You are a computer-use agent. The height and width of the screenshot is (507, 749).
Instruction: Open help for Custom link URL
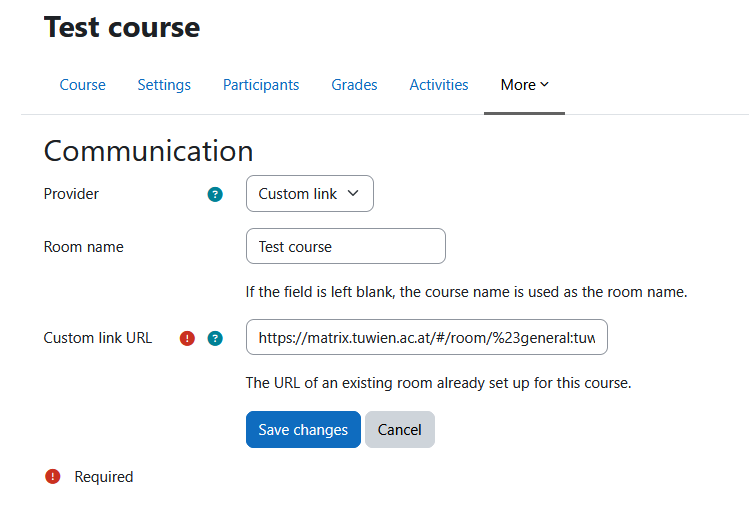coord(215,338)
